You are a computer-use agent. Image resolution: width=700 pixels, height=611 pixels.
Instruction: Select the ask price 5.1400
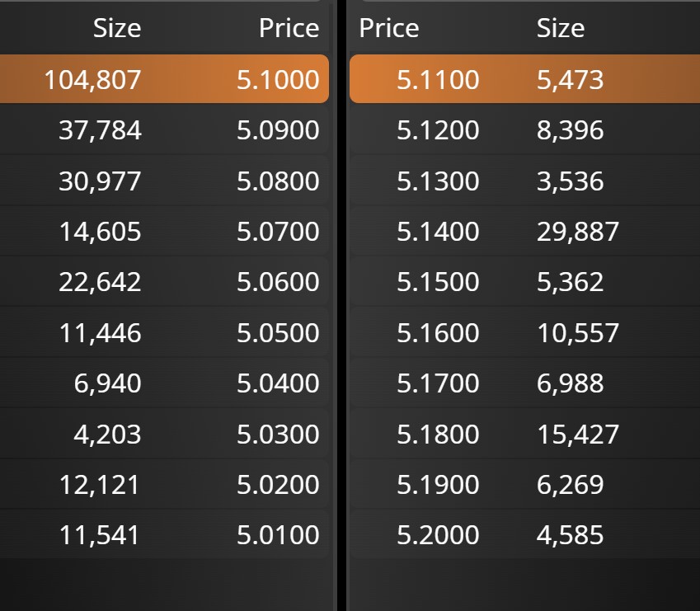(x=438, y=232)
